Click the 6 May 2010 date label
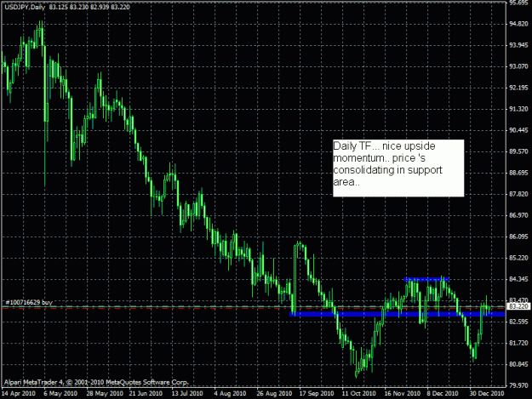The image size is (532, 399). (60, 394)
